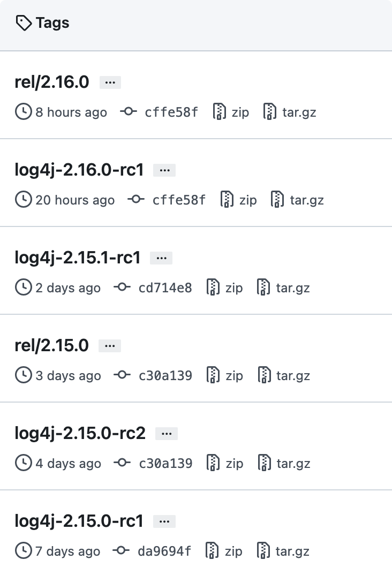This screenshot has height=575, width=392.
Task: Click commit icon beside da9694f hash
Action: 122,551
